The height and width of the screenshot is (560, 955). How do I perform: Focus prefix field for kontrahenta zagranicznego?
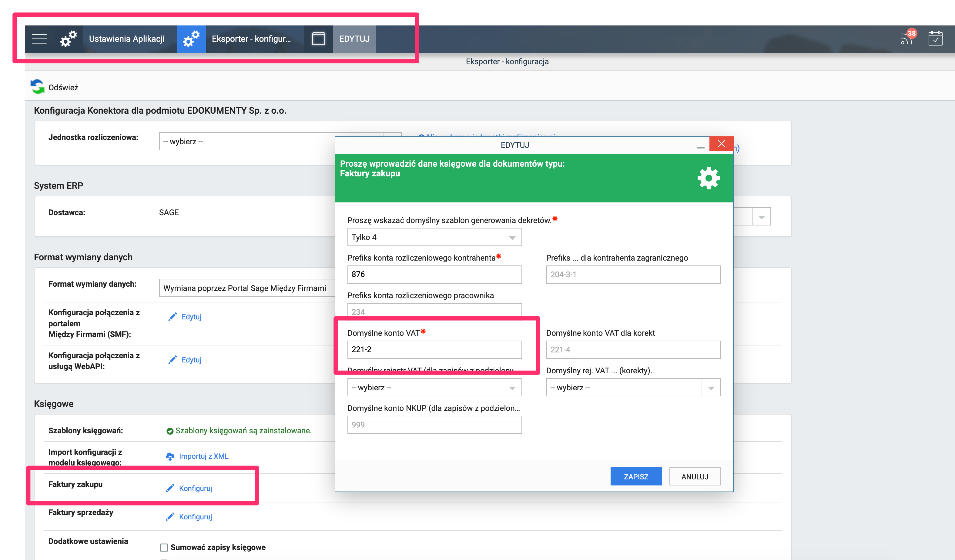tap(633, 274)
